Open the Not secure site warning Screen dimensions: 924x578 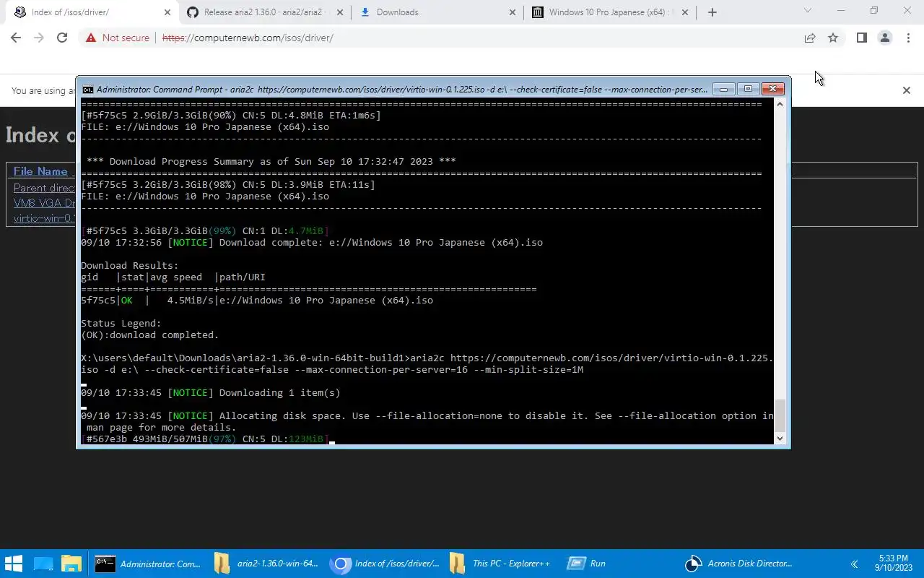(x=117, y=38)
